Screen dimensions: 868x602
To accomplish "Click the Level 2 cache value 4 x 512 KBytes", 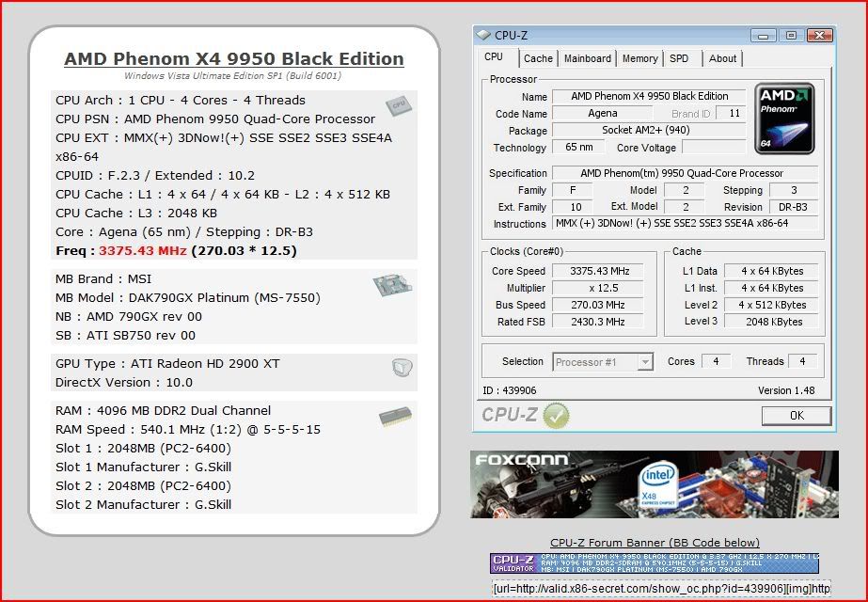I will click(772, 305).
